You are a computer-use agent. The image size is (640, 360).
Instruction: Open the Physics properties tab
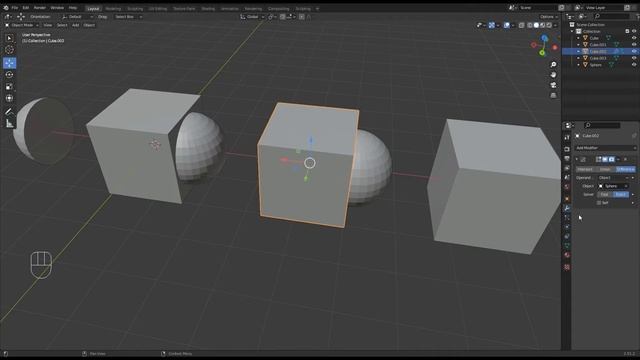[567, 227]
